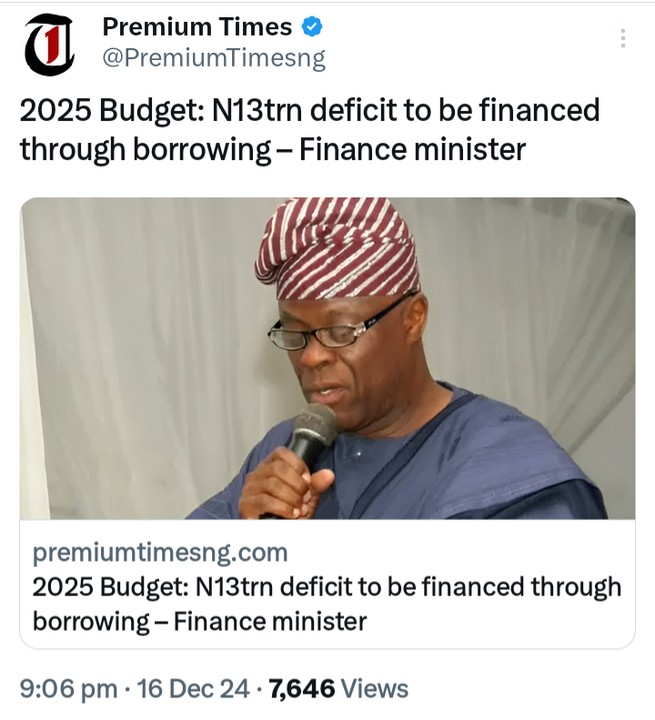655x720 pixels.
Task: Open the premiumtimesng.com domain link
Action: click(x=160, y=553)
